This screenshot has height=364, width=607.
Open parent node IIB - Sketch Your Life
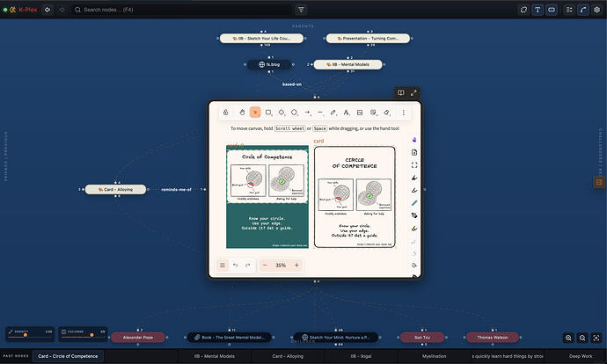click(x=261, y=39)
